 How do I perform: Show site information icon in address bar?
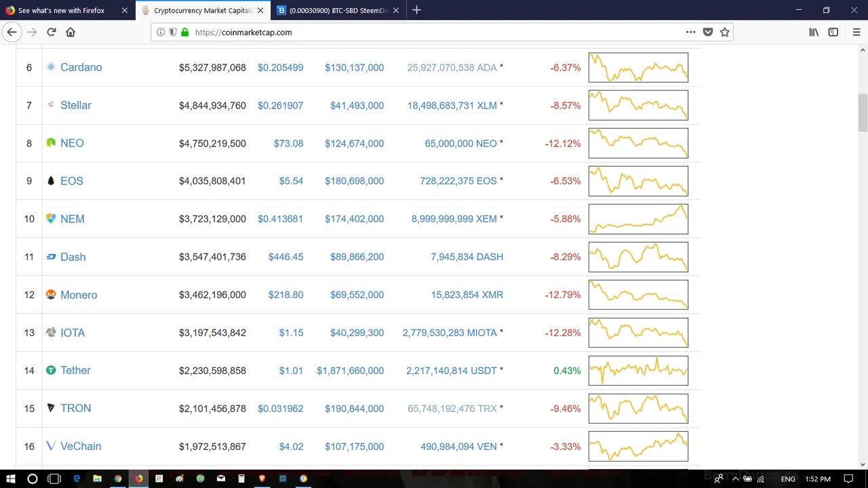(x=161, y=32)
